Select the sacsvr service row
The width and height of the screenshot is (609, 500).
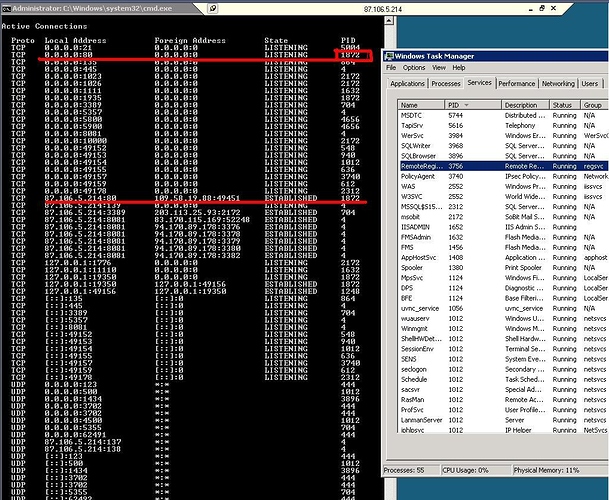[x=503, y=389]
